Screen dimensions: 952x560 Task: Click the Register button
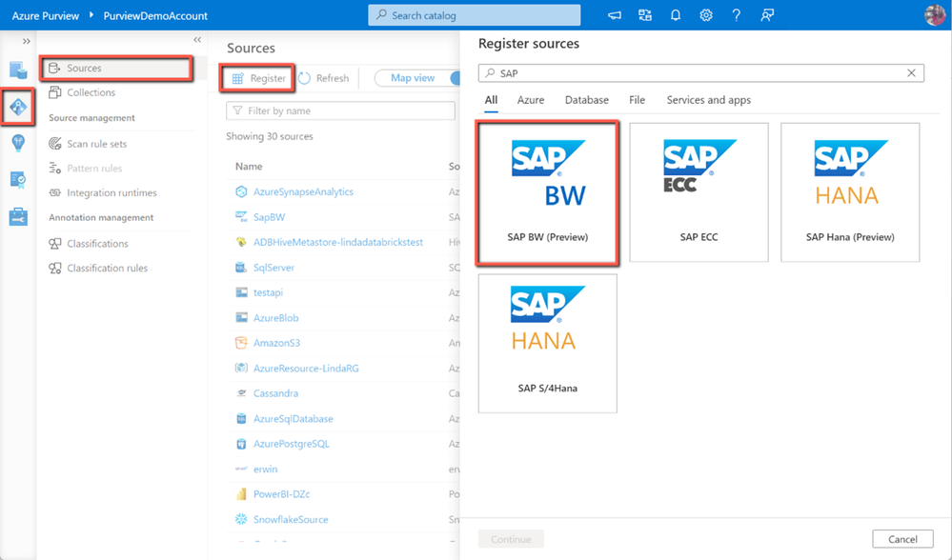tap(258, 78)
